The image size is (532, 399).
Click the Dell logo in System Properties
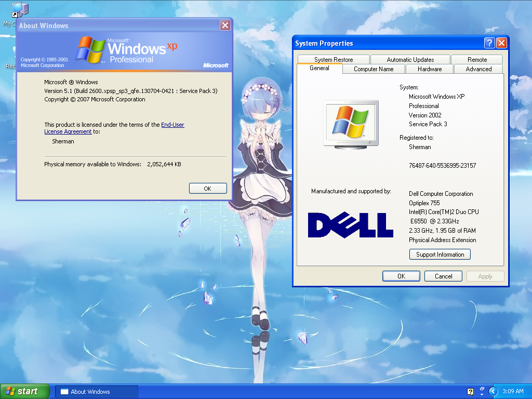tap(351, 225)
